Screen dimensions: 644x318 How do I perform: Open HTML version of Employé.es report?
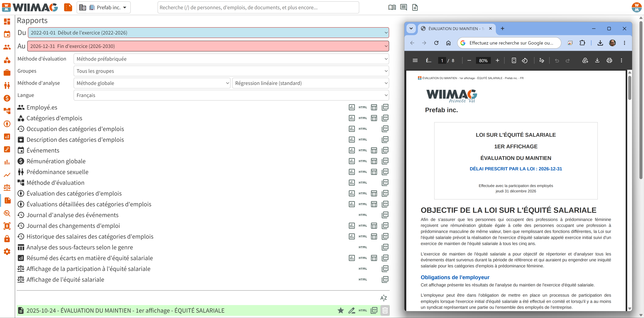pos(363,107)
